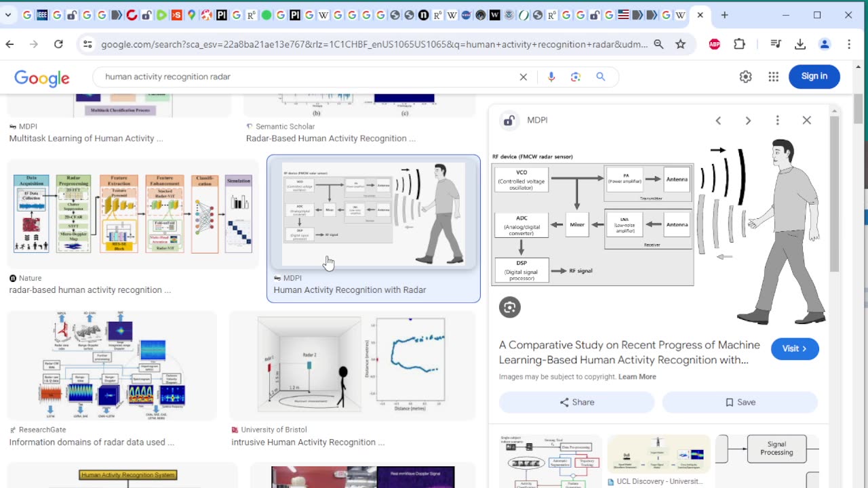Show previous image in preview panel
Image resolution: width=868 pixels, height=488 pixels.
coord(718,120)
